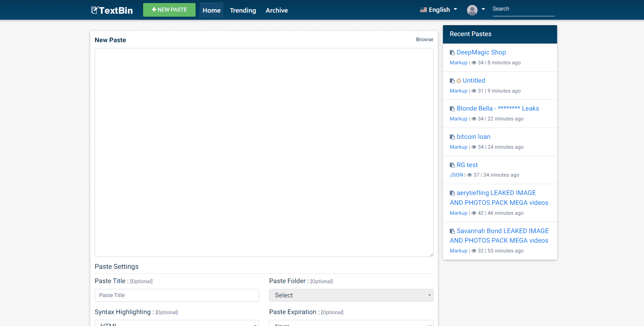Click views eye icon under Untitled
The image size is (644, 326).
tap(474, 91)
